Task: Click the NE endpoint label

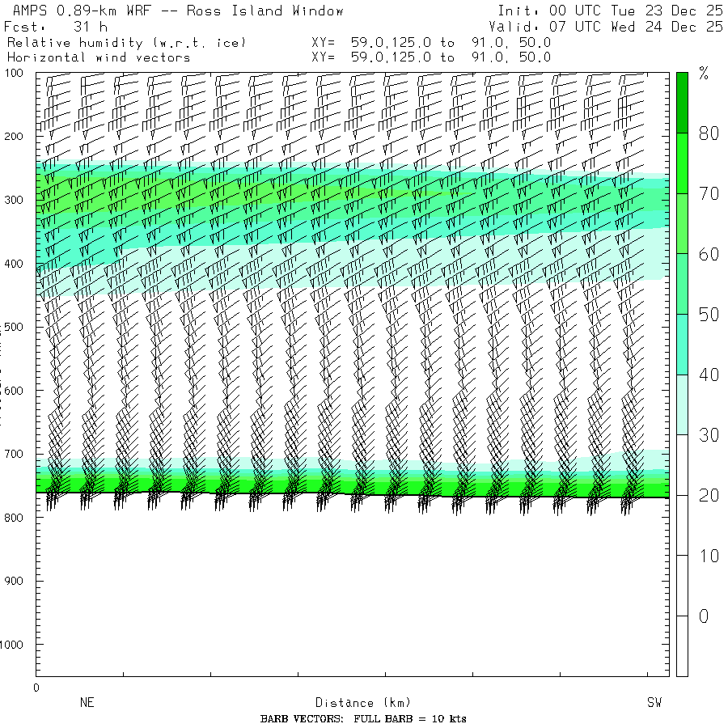Action: [x=87, y=703]
